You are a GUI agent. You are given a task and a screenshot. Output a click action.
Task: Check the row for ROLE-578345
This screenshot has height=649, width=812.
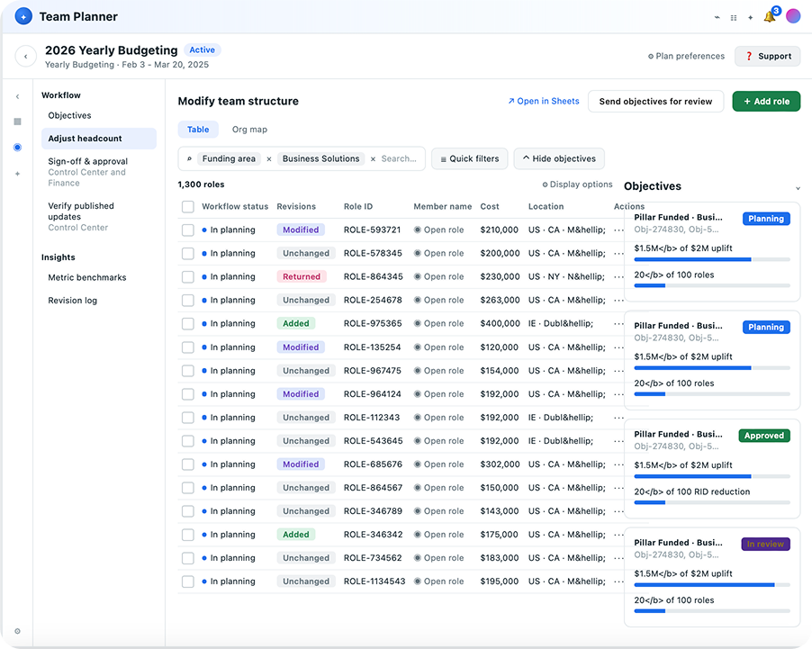click(188, 253)
